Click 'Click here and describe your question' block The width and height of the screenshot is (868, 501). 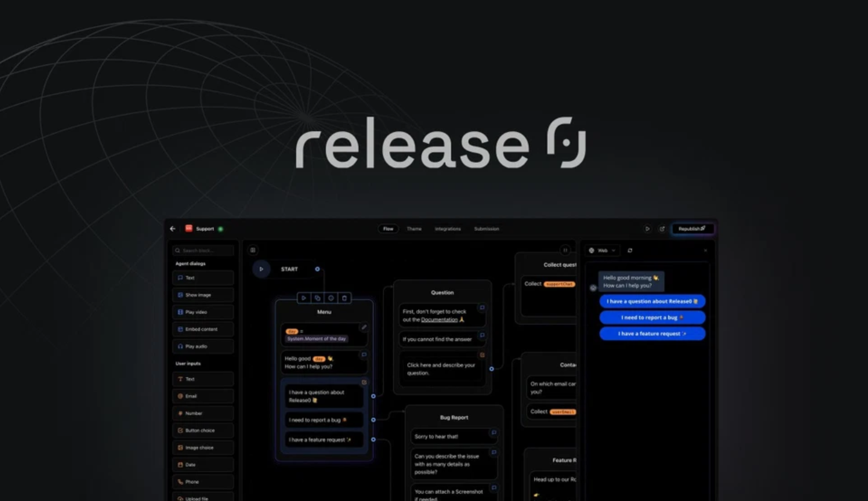pyautogui.click(x=442, y=369)
